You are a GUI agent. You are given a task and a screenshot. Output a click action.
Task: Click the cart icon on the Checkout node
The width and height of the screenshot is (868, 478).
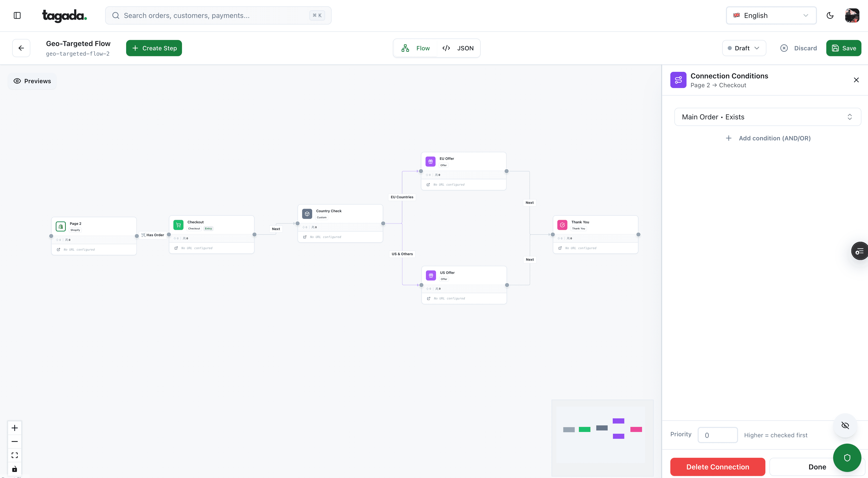[x=178, y=225]
